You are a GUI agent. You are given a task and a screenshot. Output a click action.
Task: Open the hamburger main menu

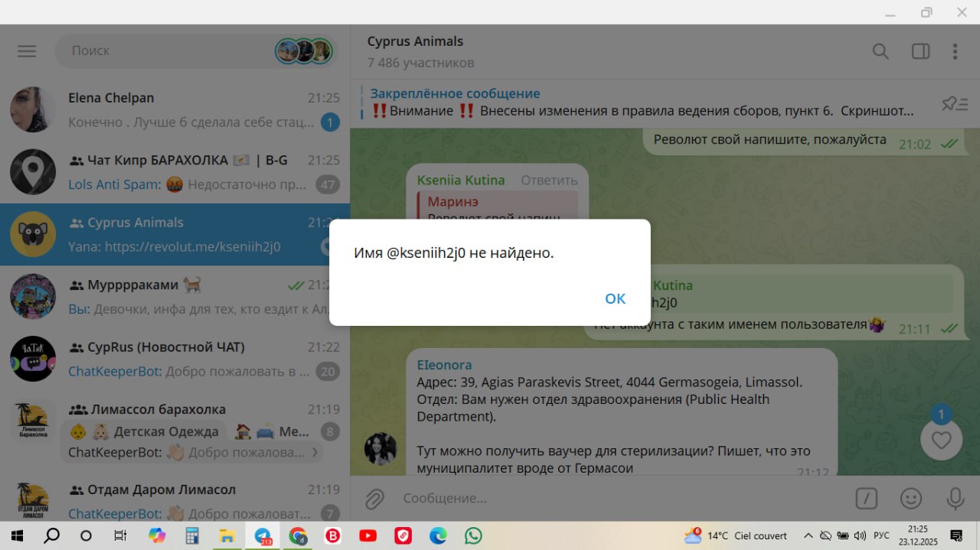click(27, 51)
